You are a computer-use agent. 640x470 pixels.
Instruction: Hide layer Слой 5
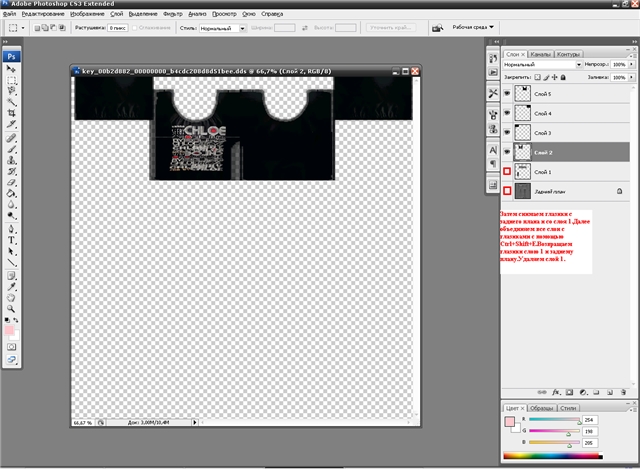(507, 93)
